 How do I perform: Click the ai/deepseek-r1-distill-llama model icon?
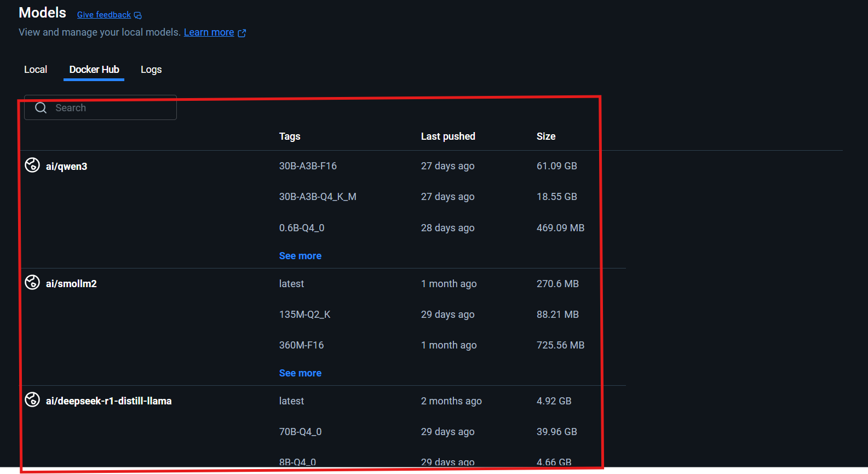(32, 399)
